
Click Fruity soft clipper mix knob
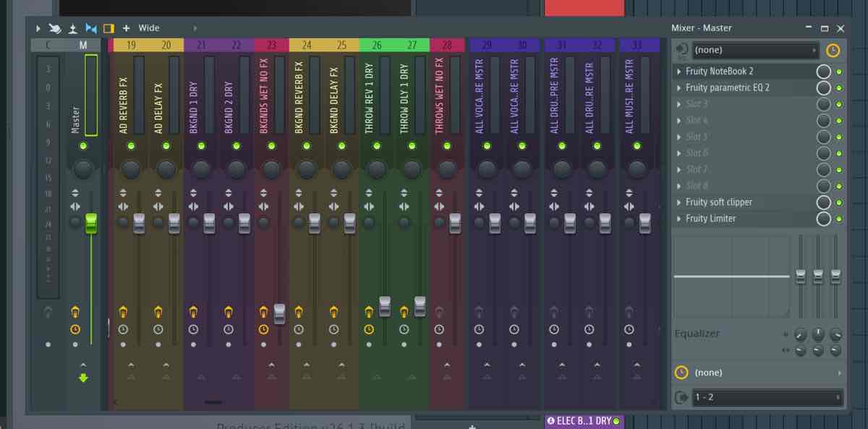(823, 203)
